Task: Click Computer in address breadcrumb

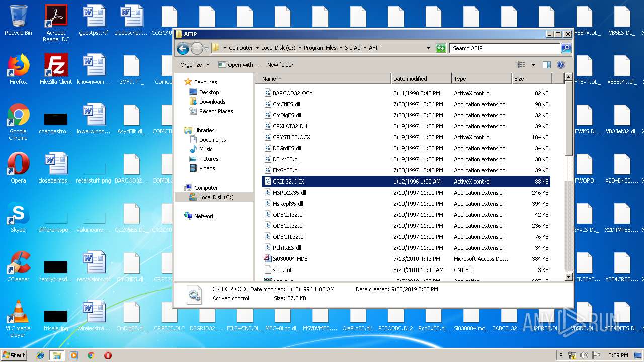Action: click(x=240, y=48)
